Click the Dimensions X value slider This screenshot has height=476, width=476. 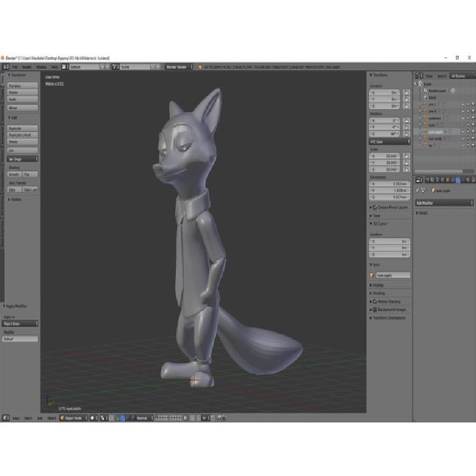pos(390,184)
